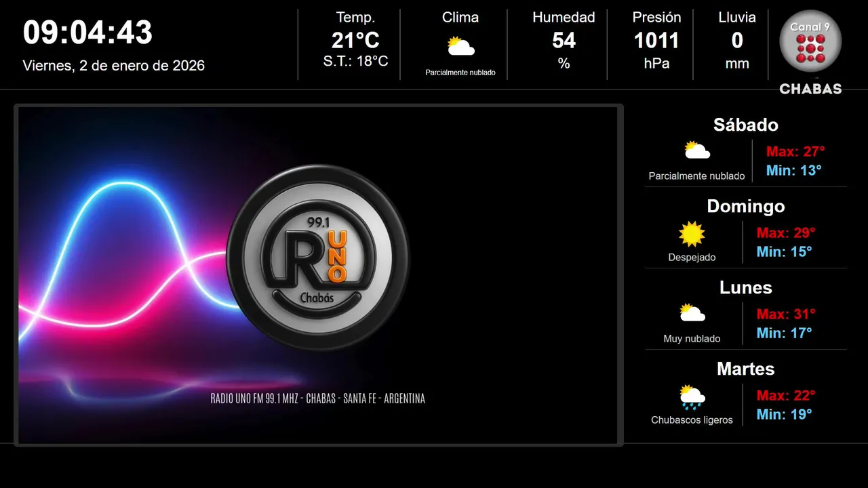Click the Despejado description
Viewport: 868px width, 488px height.
[x=692, y=258]
